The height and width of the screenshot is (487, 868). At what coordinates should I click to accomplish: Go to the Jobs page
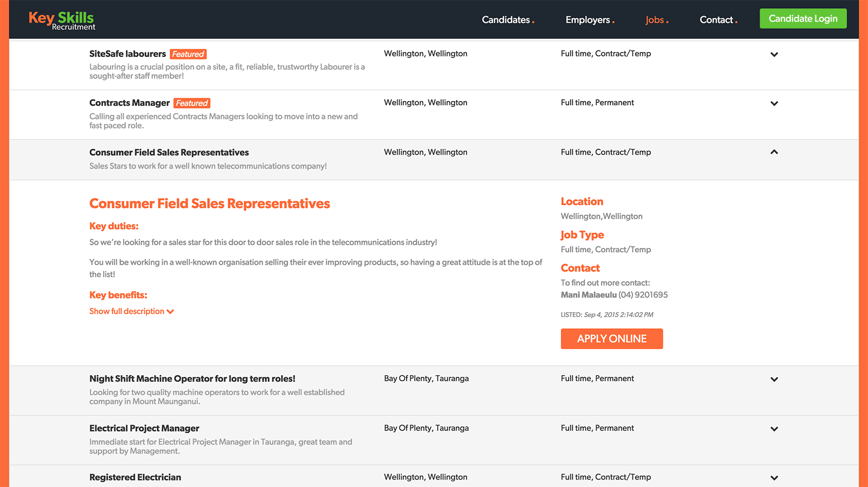pos(656,20)
